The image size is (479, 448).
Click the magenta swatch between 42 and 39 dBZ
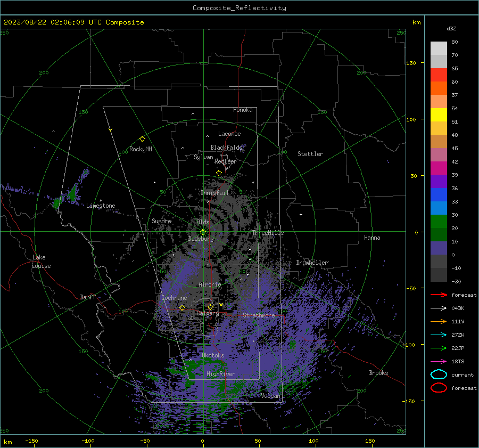439,168
